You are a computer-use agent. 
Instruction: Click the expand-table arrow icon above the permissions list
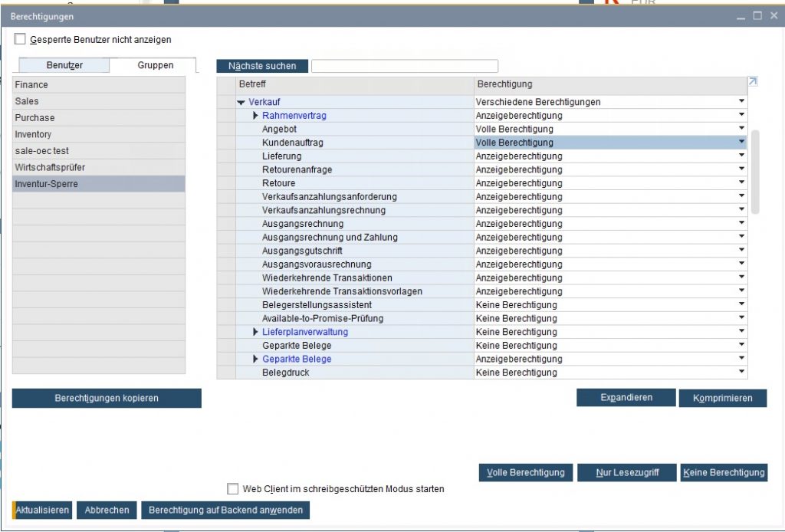point(753,82)
